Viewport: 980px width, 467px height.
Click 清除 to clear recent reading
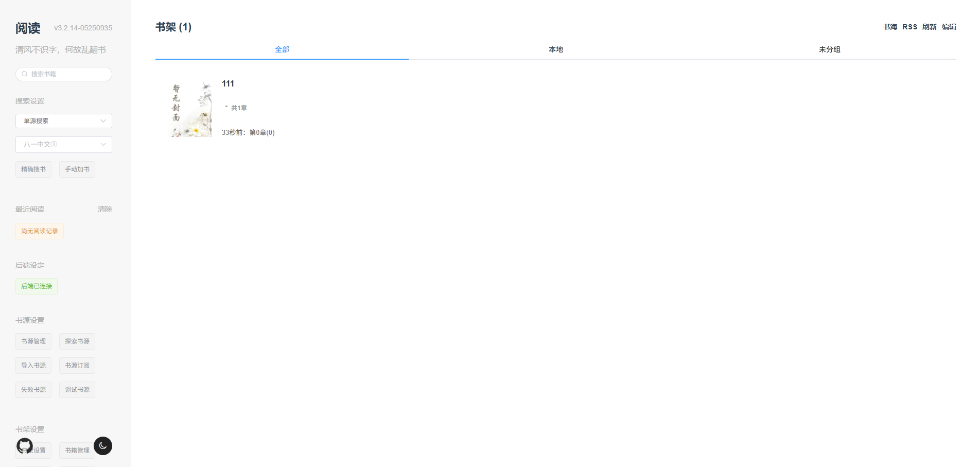tap(104, 209)
